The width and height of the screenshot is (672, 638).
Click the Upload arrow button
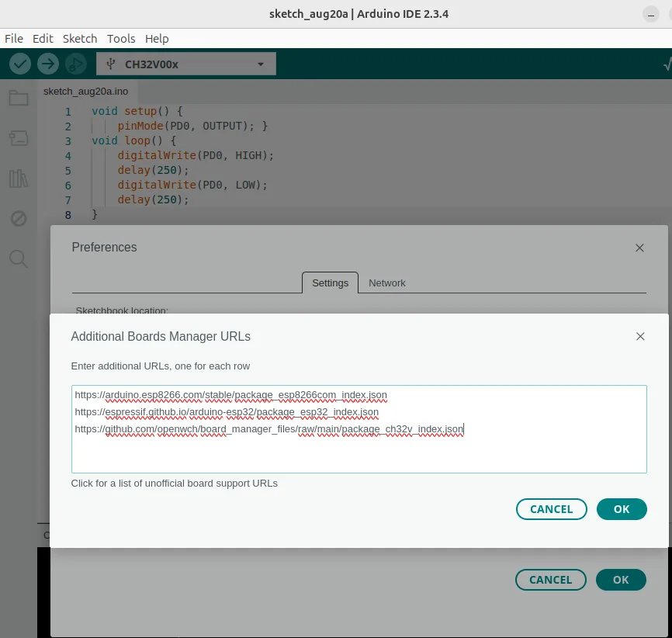point(48,64)
